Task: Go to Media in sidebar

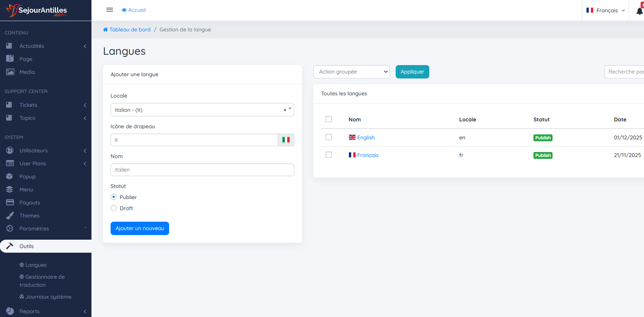Action: click(27, 72)
